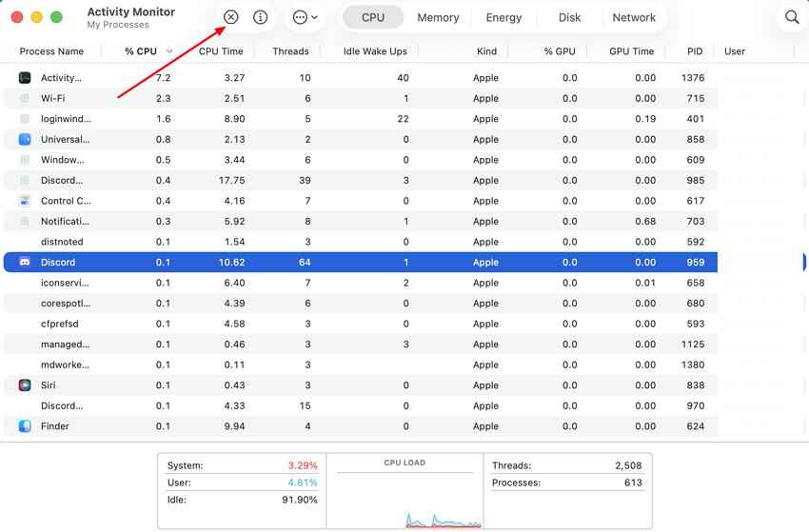Screen dimensions: 809x532
Task: Click Idle Wake Ups value 40
Action: 403,78
